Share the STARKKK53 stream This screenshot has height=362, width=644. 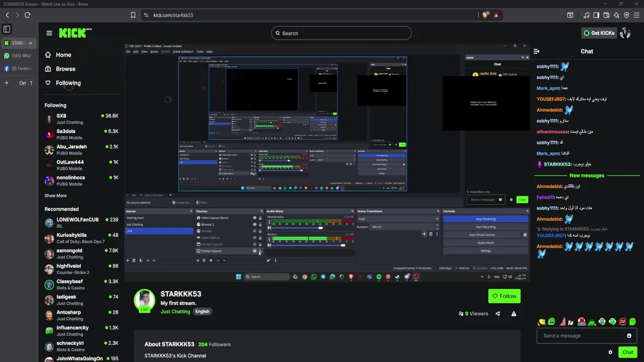point(498,314)
